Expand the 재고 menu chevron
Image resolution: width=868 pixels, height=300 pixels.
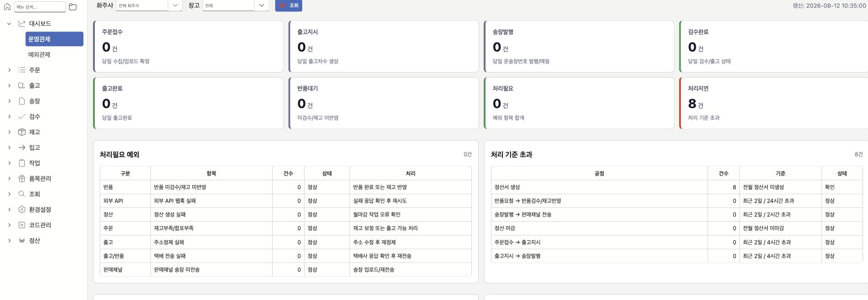(9, 132)
